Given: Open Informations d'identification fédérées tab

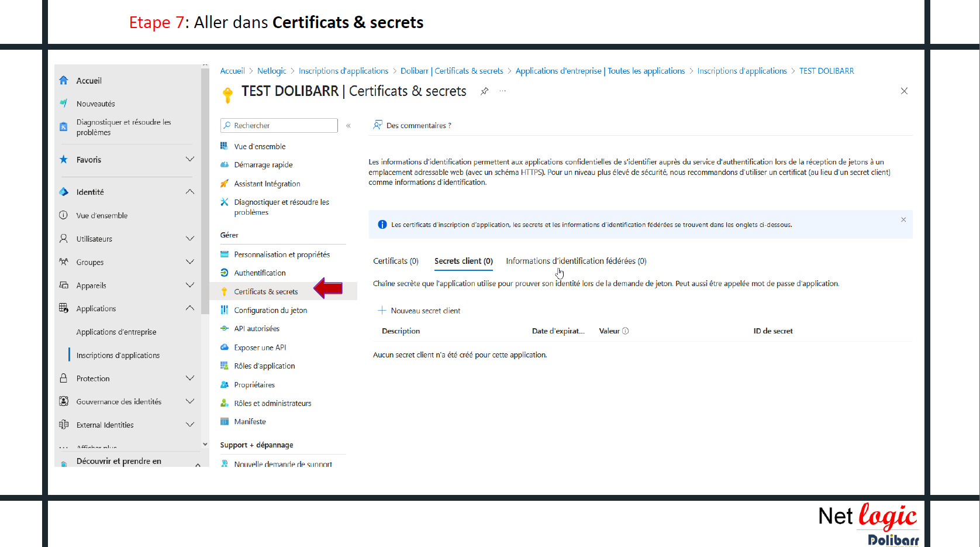Looking at the screenshot, I should click(x=576, y=262).
